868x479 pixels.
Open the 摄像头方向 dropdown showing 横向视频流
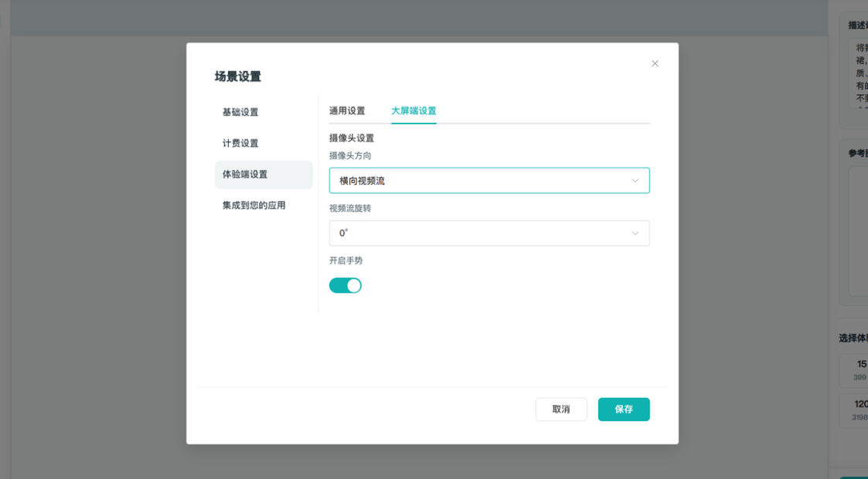click(x=489, y=180)
